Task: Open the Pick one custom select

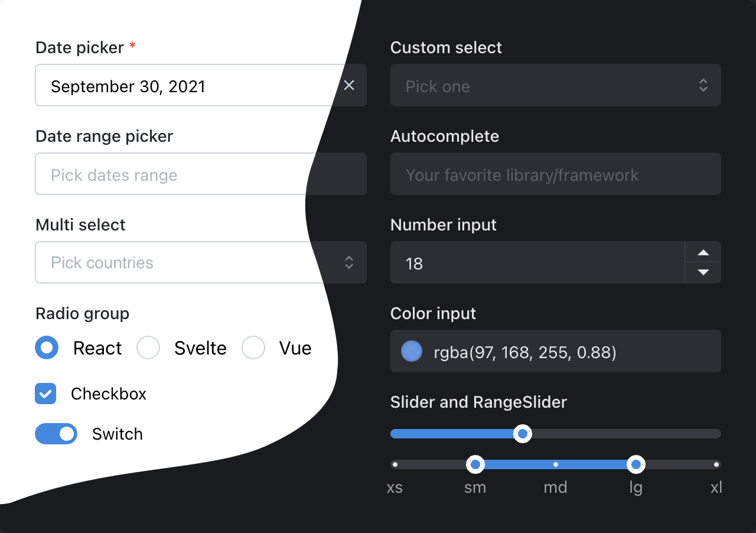Action: [x=532, y=85]
